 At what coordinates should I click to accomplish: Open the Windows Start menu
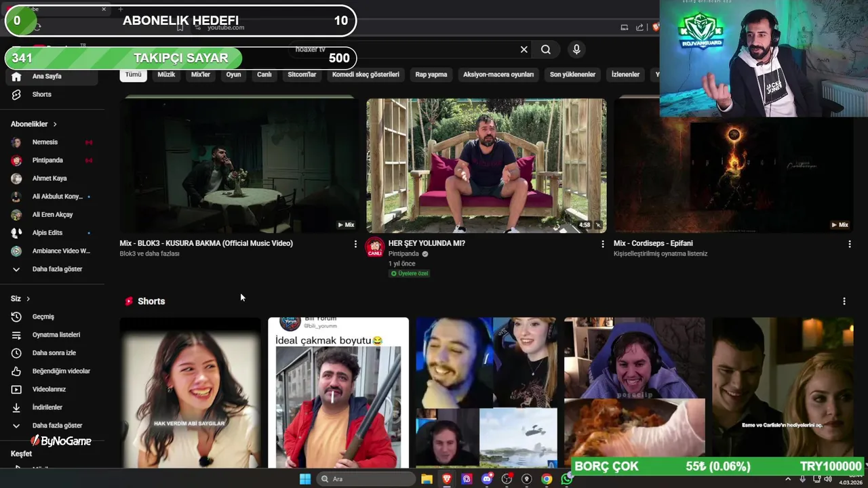click(x=305, y=479)
